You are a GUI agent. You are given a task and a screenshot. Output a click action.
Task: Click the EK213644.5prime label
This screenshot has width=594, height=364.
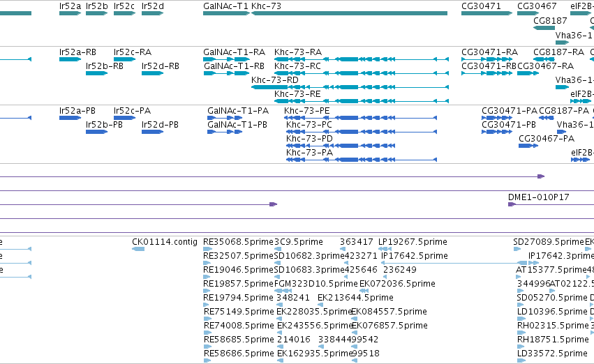pos(355,297)
